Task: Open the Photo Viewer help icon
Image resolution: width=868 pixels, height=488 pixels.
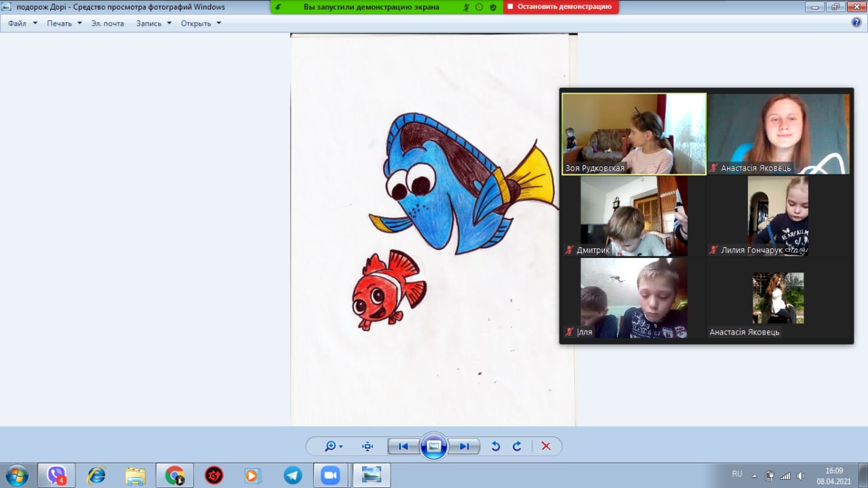Action: click(x=856, y=22)
